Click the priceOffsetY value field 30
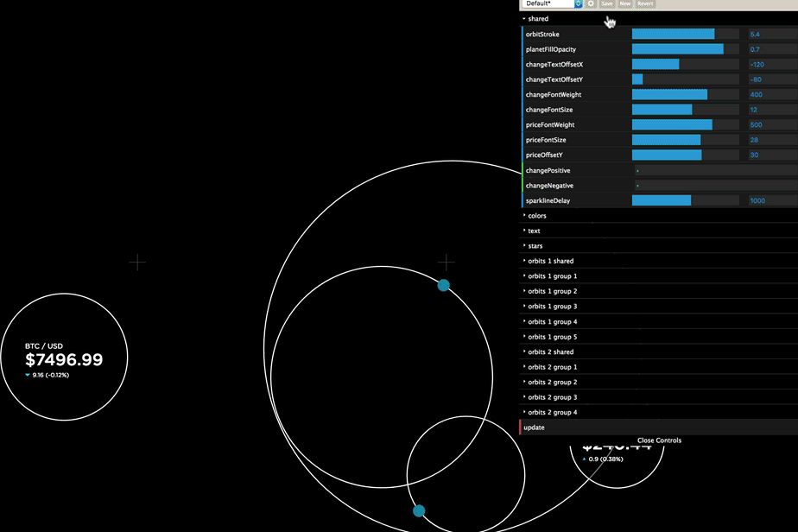This screenshot has height=532, width=798. click(x=773, y=155)
